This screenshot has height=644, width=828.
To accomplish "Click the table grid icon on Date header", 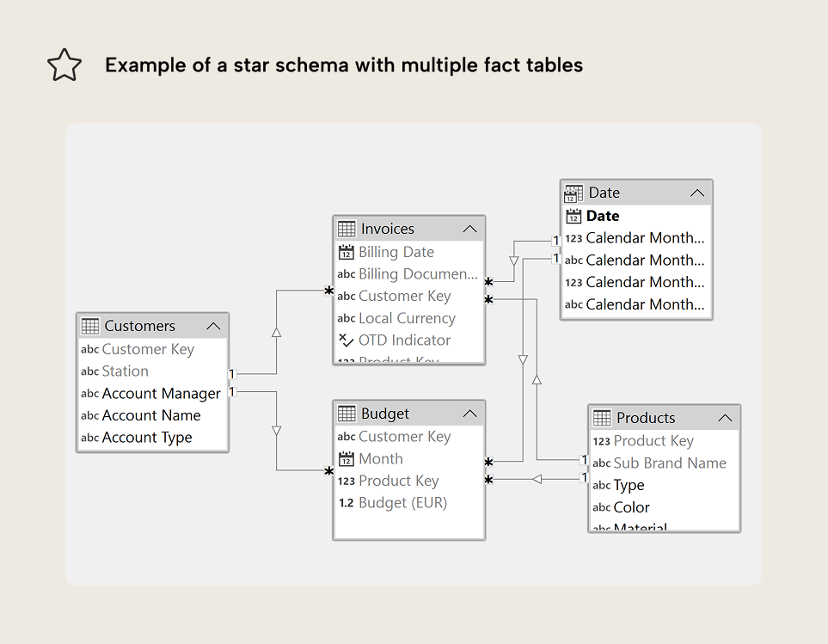I will point(573,192).
